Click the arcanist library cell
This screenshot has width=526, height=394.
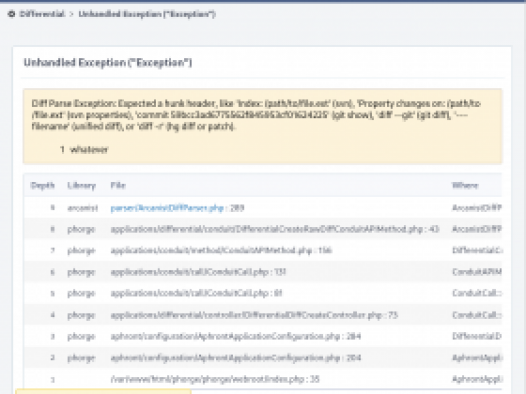tap(83, 208)
